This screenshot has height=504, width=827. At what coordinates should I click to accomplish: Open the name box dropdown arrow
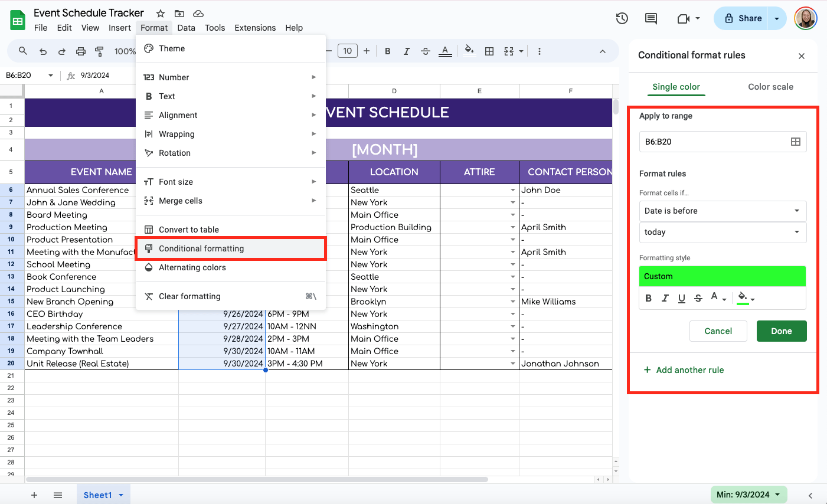click(x=51, y=76)
